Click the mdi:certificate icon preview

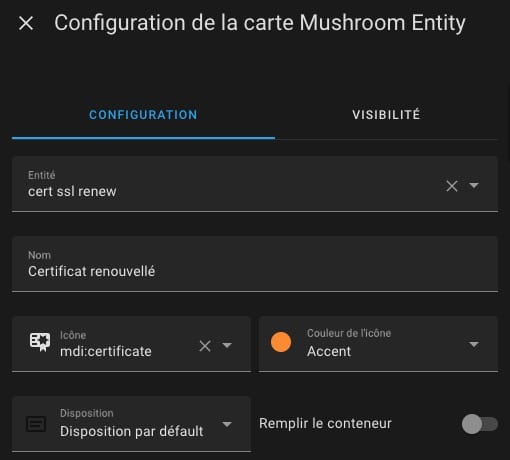point(40,342)
